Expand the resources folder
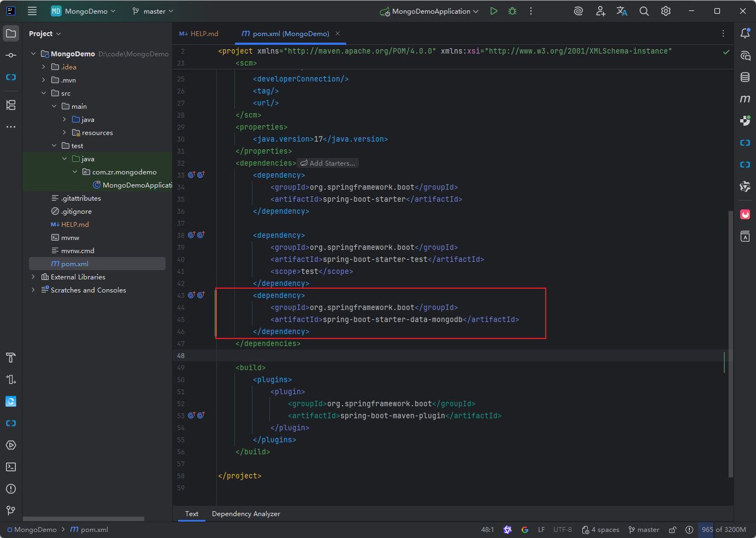The image size is (756, 538). [x=64, y=132]
